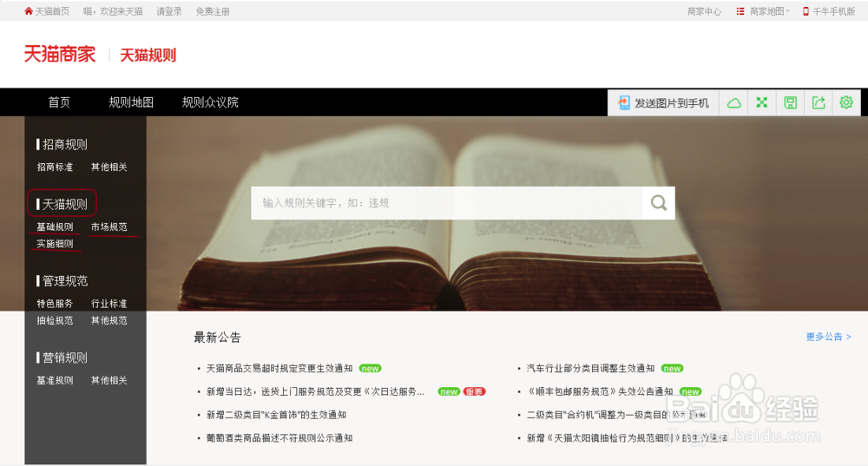Click the 千牛手机版 phone icon
The image size is (868, 466).
(806, 11)
